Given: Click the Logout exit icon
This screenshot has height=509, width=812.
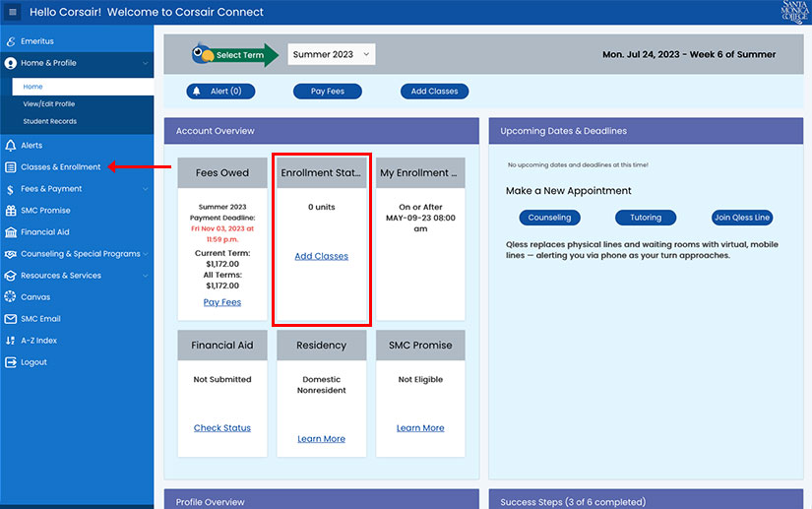Looking at the screenshot, I should click(11, 362).
